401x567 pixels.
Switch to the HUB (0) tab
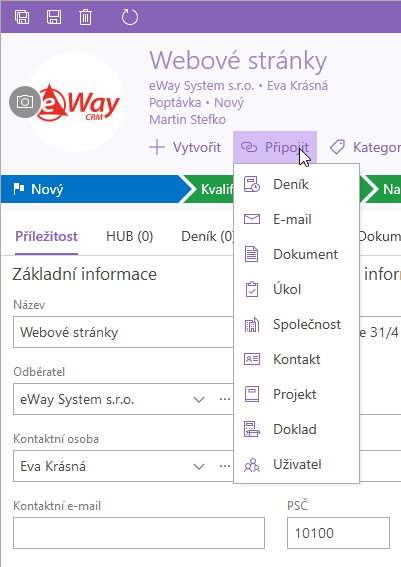point(129,236)
